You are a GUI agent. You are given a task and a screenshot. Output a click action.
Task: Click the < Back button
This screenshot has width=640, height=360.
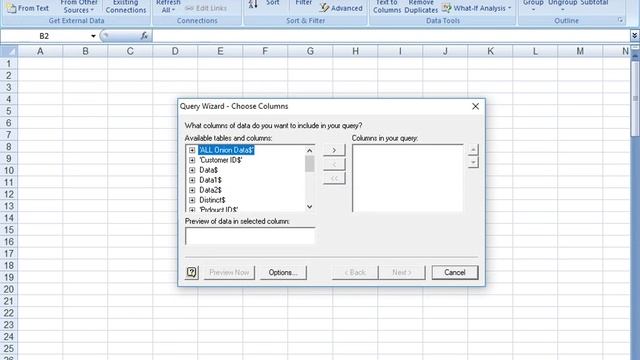[355, 272]
